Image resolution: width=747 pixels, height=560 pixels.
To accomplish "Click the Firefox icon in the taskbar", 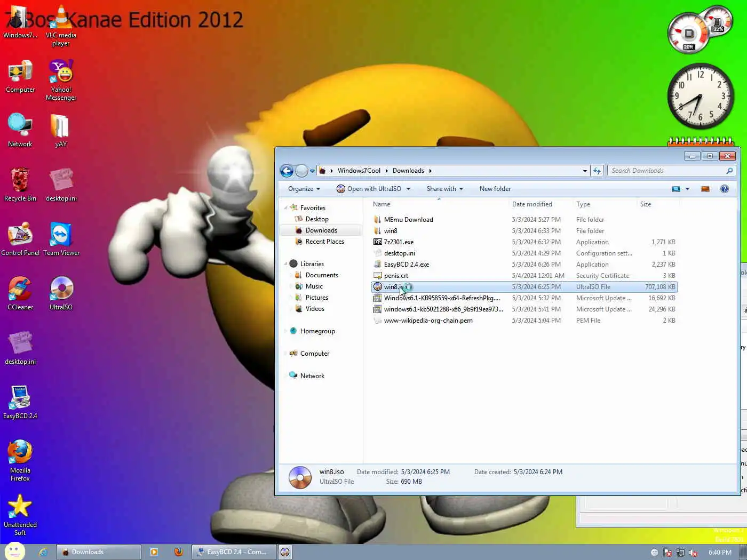I will pyautogui.click(x=178, y=552).
